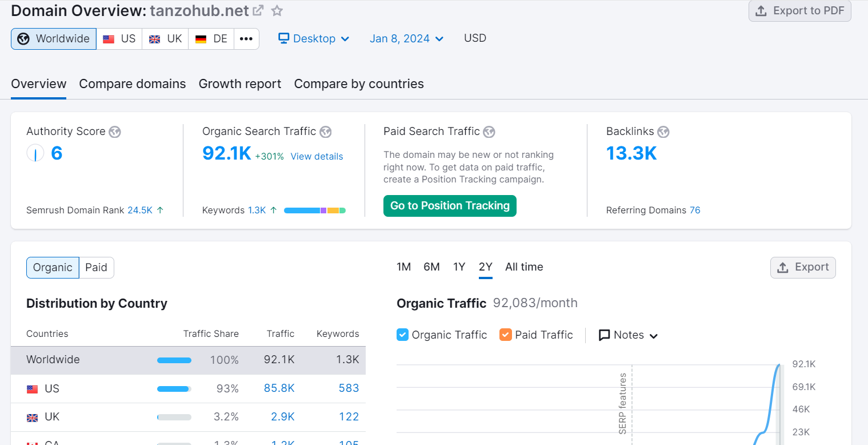Click Export to PDF button
Screen dimensions: 868x445
800,11
